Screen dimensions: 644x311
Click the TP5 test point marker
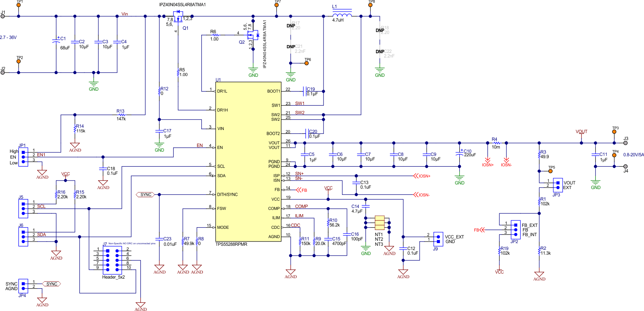pyautogui.click(x=550, y=171)
